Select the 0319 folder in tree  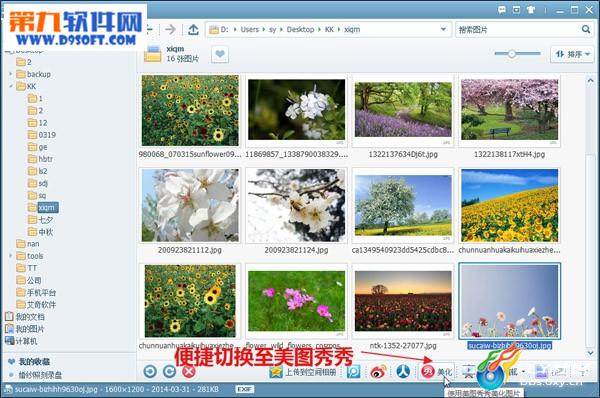[42, 135]
